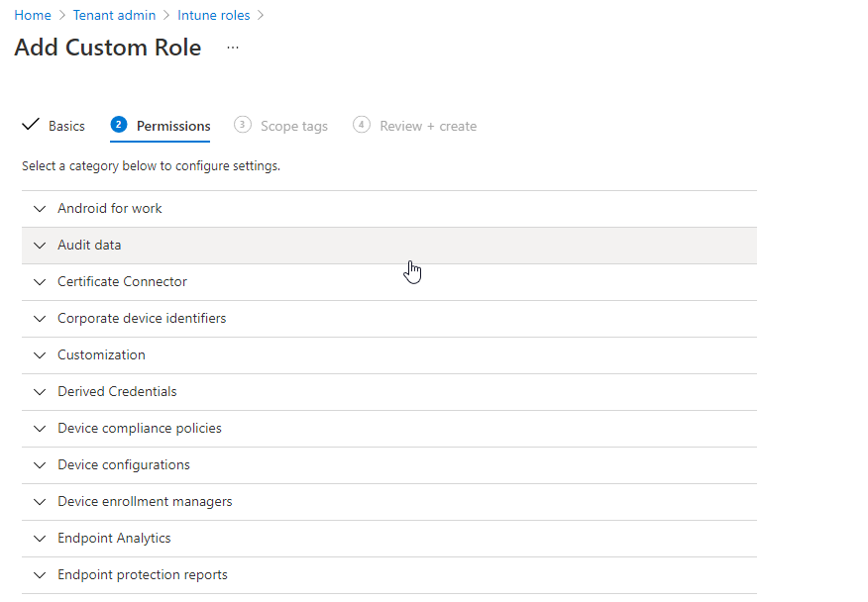This screenshot has width=868, height=602.
Task: Click the ellipsis icon beside Add Custom Role
Action: point(233,48)
